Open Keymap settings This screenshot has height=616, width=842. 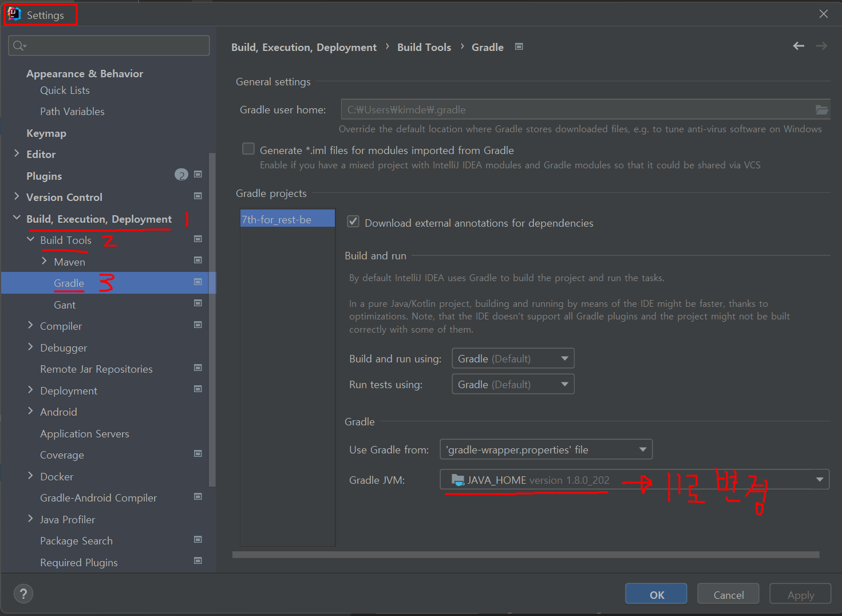(x=46, y=133)
